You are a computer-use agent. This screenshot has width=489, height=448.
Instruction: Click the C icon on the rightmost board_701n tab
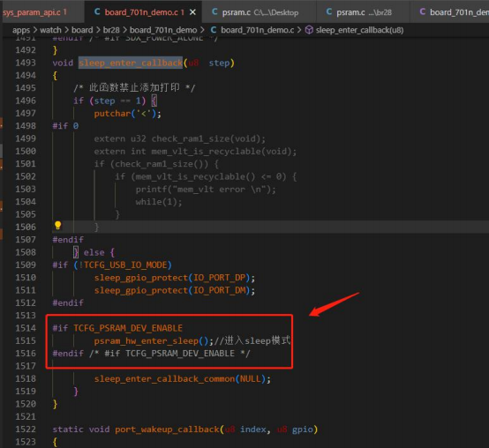coord(422,11)
